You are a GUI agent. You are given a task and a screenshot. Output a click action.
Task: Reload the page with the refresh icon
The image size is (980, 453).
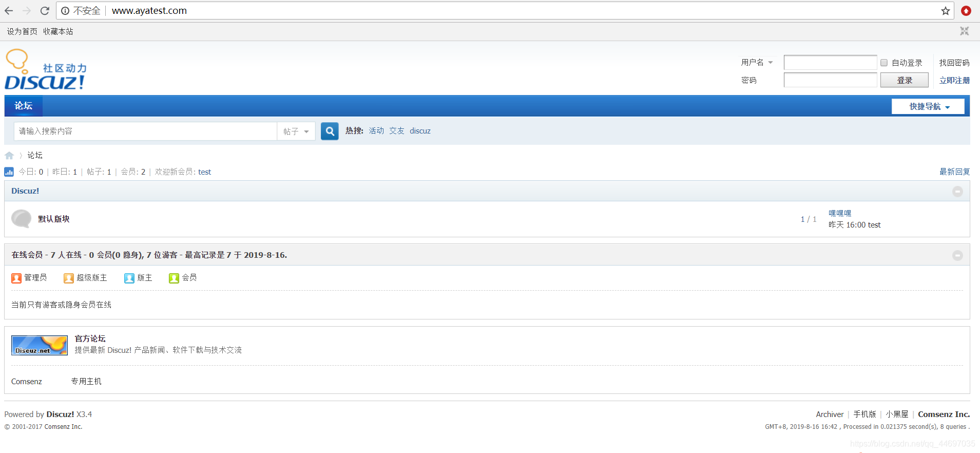[x=45, y=11]
